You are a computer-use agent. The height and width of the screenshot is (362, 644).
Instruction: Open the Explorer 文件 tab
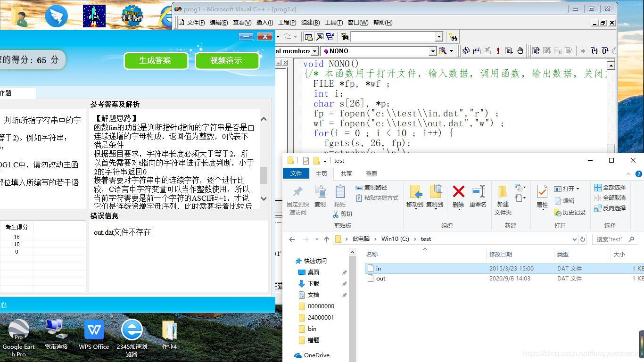pos(296,173)
